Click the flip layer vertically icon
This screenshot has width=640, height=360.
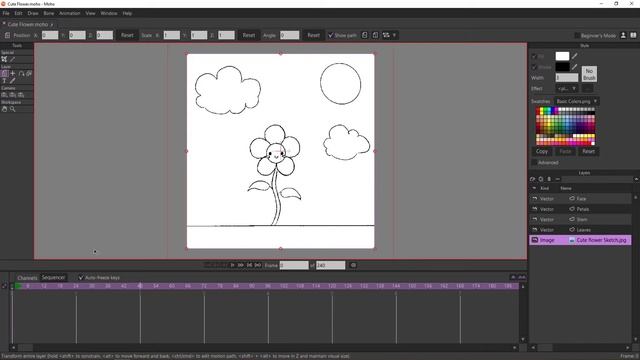tap(375, 35)
